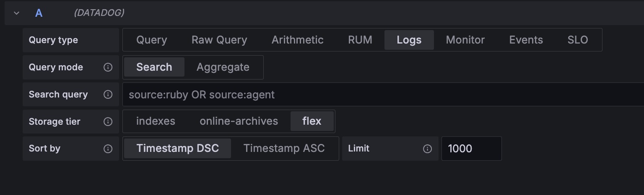The width and height of the screenshot is (644, 195).
Task: Collapse query A with the chevron
Action: (17, 13)
